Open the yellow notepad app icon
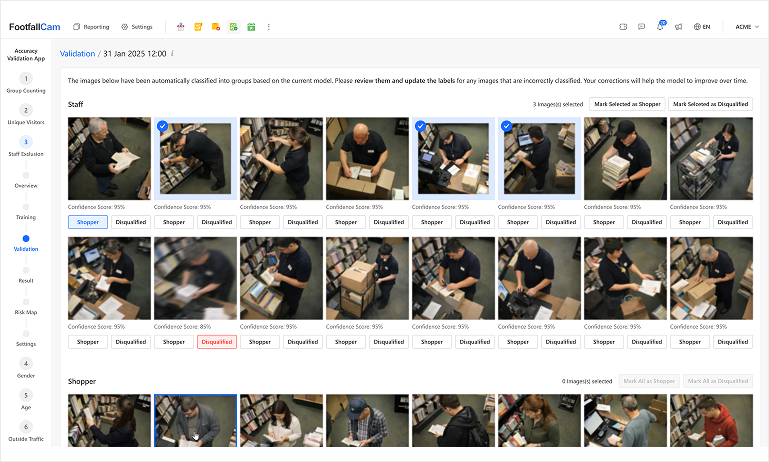Viewport: 769px width, 462px height. [198, 27]
